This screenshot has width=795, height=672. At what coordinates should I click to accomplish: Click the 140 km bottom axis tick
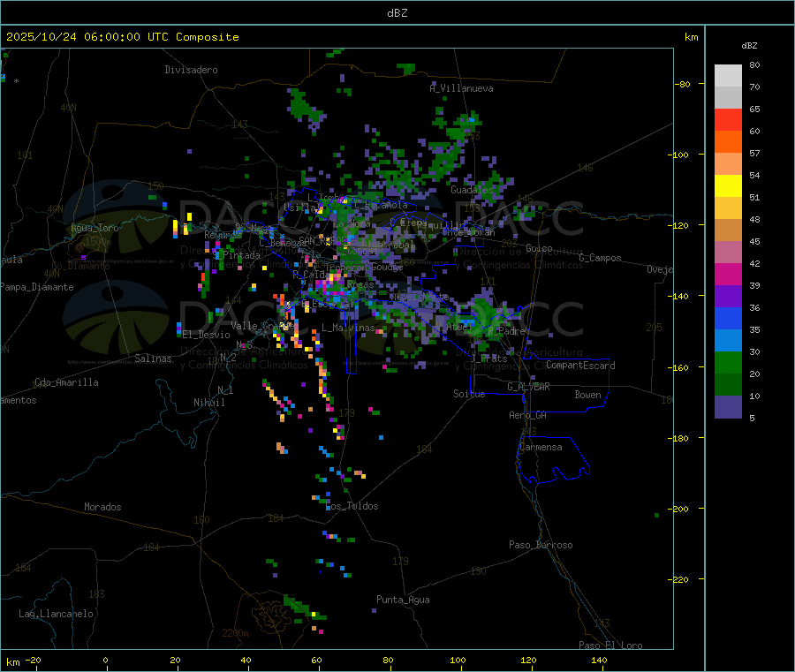(599, 660)
